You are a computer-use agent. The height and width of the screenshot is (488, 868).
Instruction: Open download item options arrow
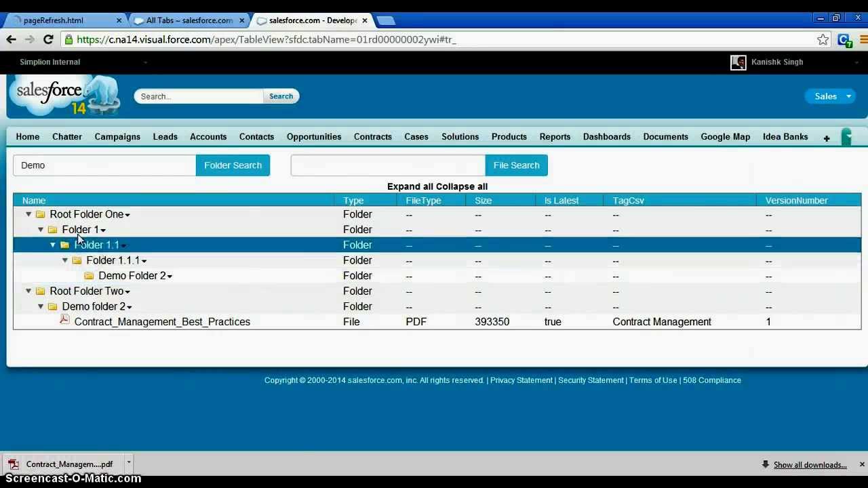(x=128, y=463)
